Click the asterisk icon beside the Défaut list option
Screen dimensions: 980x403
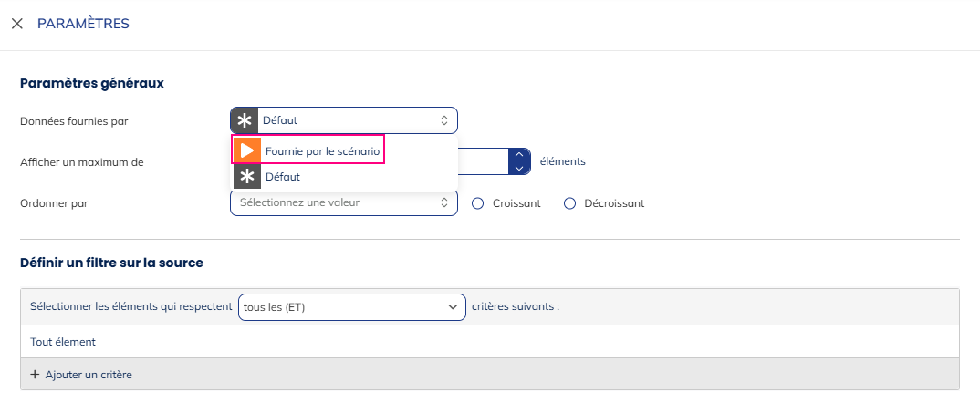(x=247, y=177)
